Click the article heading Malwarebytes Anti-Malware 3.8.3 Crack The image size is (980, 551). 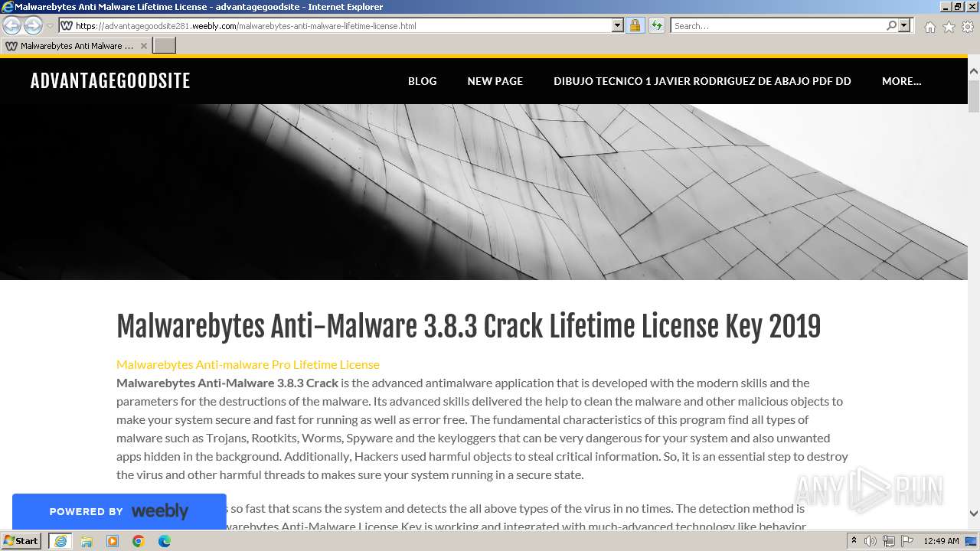[469, 327]
